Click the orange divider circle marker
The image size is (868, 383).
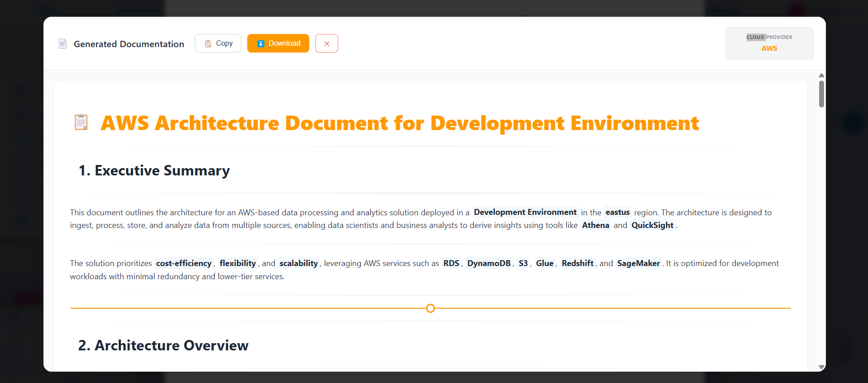click(430, 308)
